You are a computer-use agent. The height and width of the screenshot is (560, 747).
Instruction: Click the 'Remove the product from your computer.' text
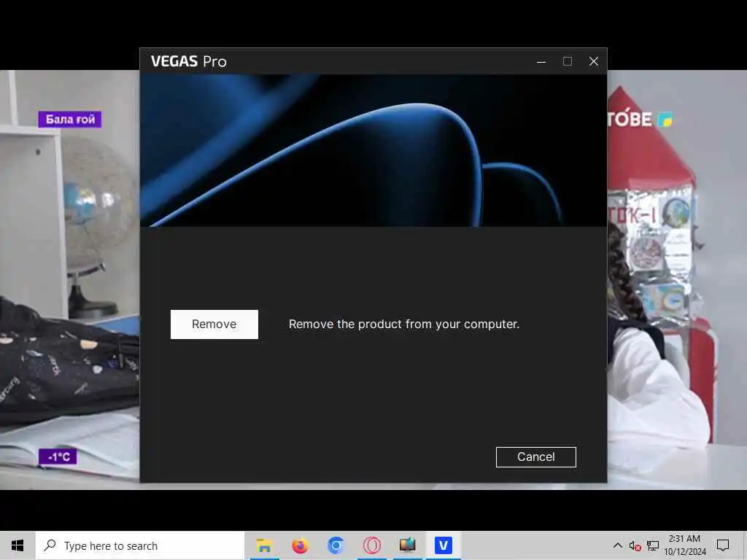click(x=404, y=324)
